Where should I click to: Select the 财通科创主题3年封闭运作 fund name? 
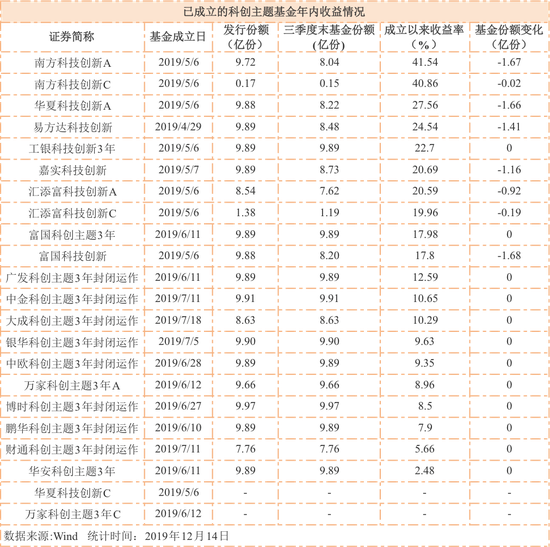(x=72, y=449)
